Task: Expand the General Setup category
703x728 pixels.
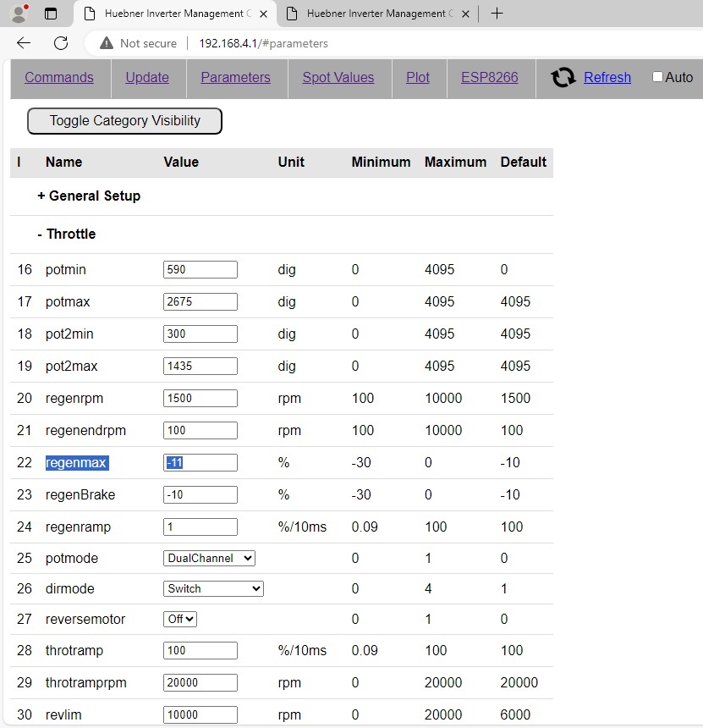Action: point(89,196)
